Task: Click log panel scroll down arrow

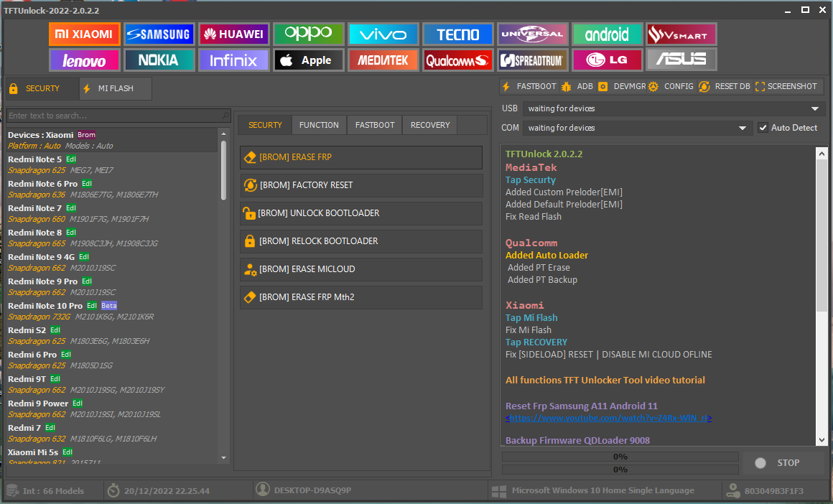Action: pyautogui.click(x=822, y=439)
